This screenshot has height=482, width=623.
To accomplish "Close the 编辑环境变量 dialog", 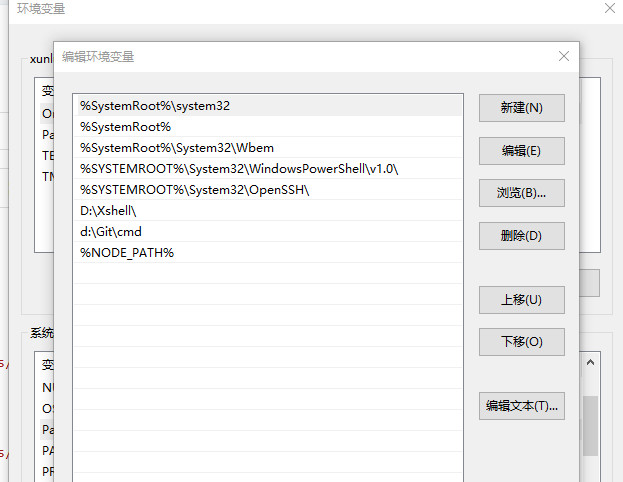I will (x=565, y=56).
